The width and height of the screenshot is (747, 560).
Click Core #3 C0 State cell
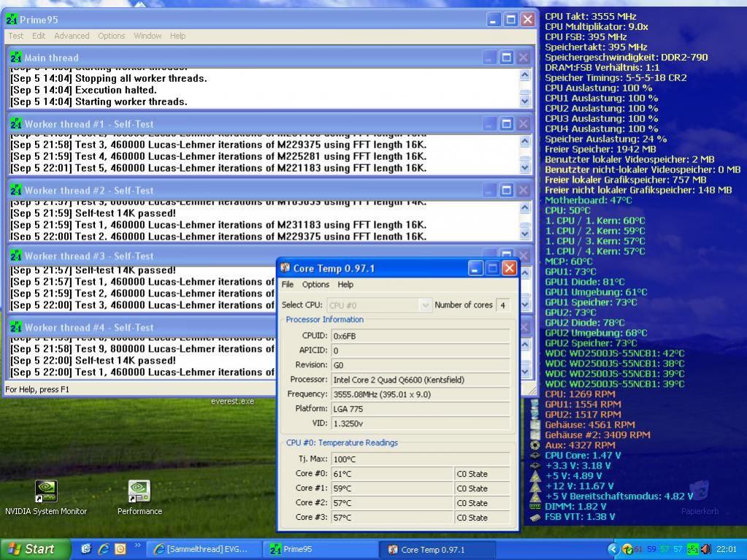[482, 518]
